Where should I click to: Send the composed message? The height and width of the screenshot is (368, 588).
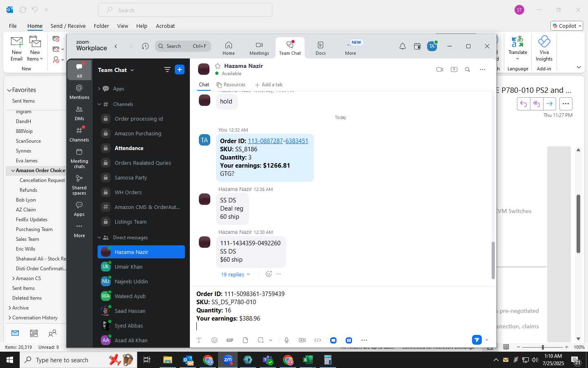tap(477, 340)
